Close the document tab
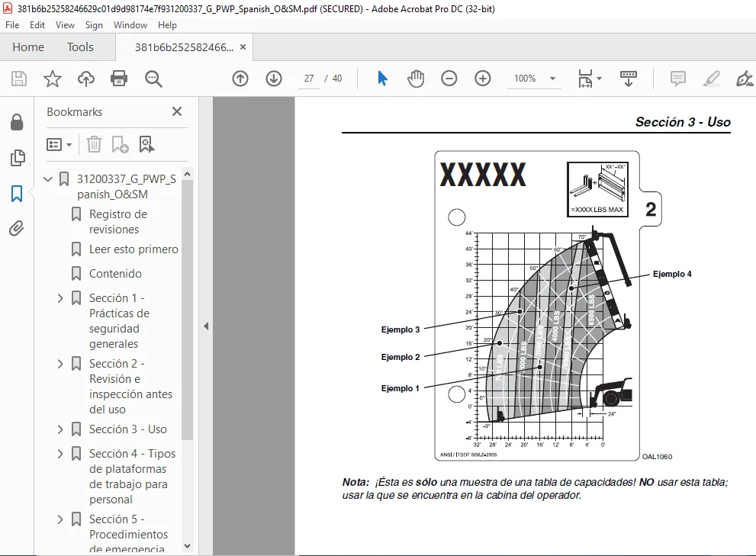This screenshot has width=756, height=556. coord(243,47)
